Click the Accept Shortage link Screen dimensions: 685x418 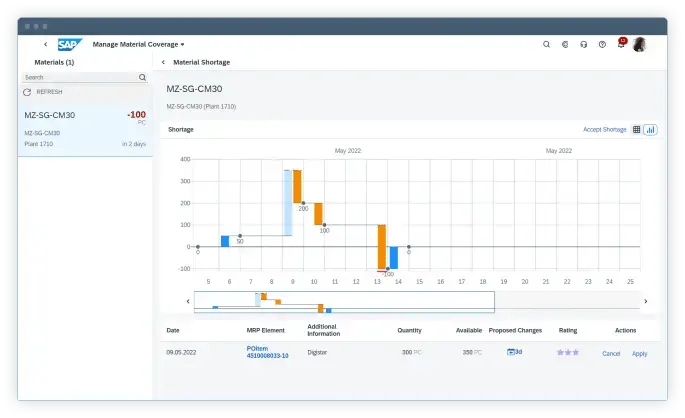(x=605, y=130)
